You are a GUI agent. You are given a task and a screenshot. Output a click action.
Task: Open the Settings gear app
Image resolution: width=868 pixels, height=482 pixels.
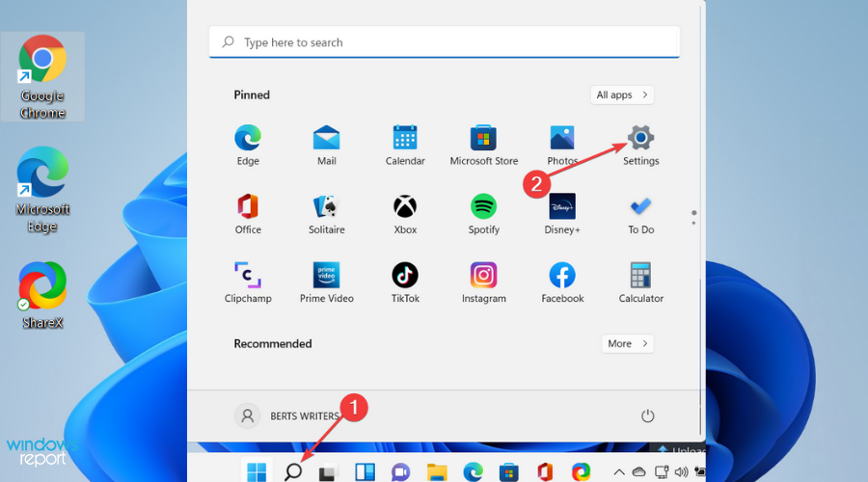pyautogui.click(x=640, y=145)
